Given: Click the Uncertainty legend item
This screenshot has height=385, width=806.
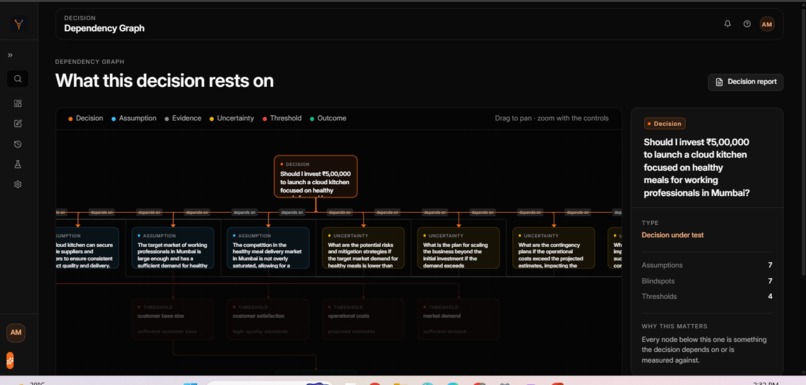Looking at the screenshot, I should [232, 118].
